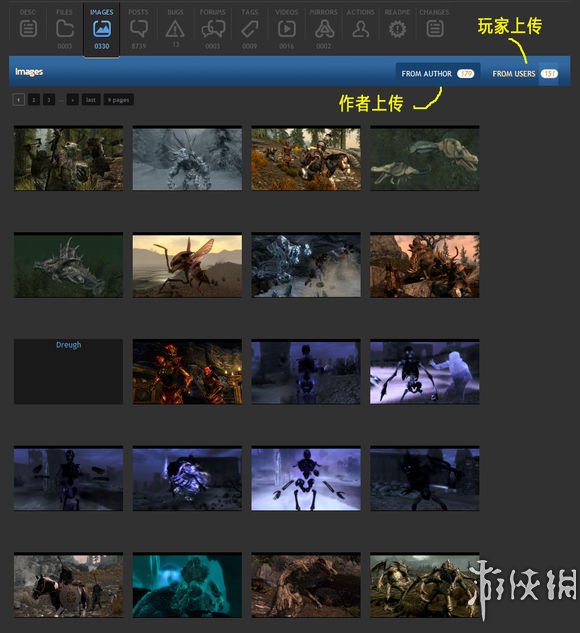Open the CHANGES log tab
The width and height of the screenshot is (580, 633).
[434, 28]
